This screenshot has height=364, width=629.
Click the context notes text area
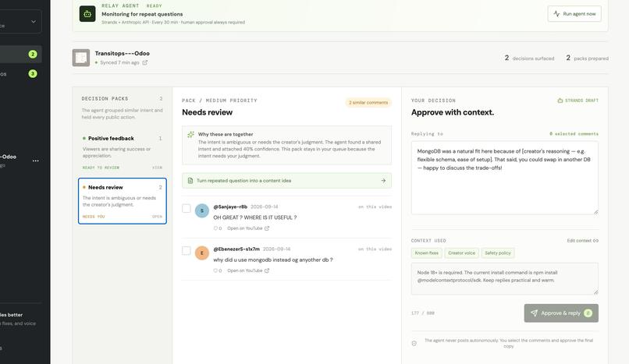pos(505,279)
